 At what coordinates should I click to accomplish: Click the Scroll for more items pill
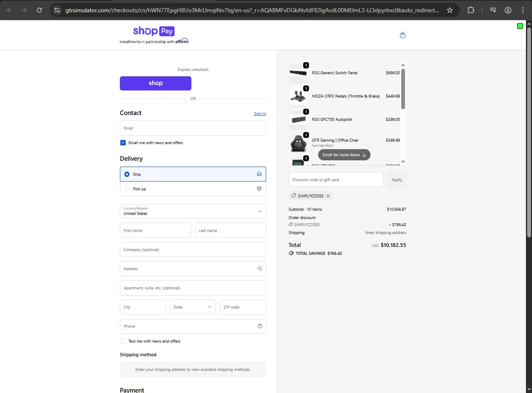click(344, 155)
